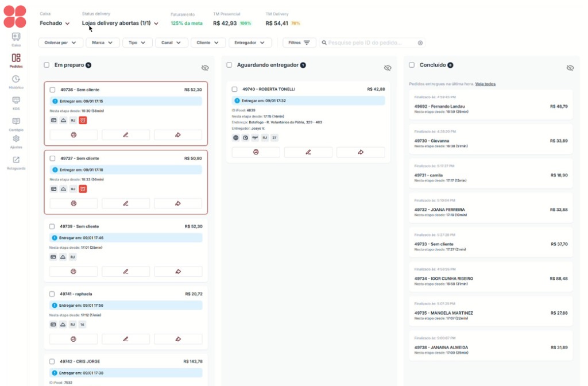Expand the Caixa status Fechado dropdown
Image resolution: width=588 pixels, height=386 pixels.
(55, 24)
